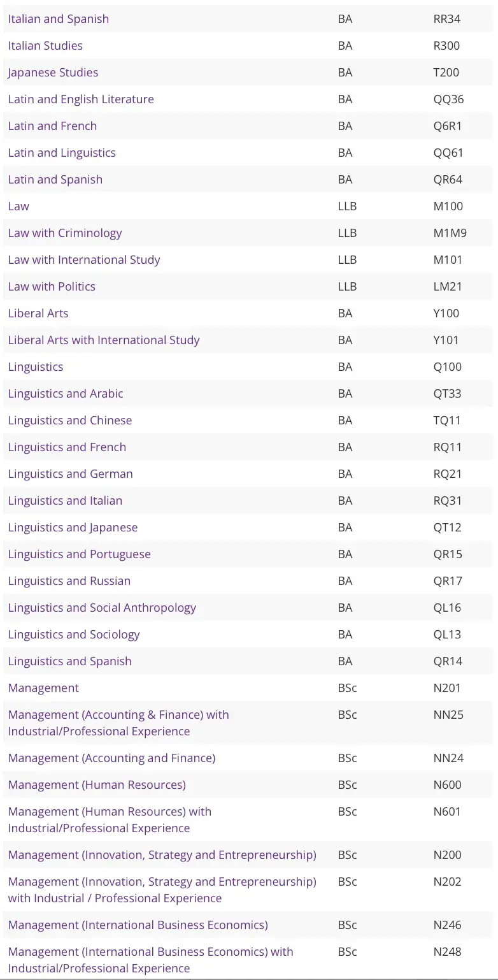The image size is (498, 980).
Task: Open the plain Management BSc course link
Action: pos(43,688)
